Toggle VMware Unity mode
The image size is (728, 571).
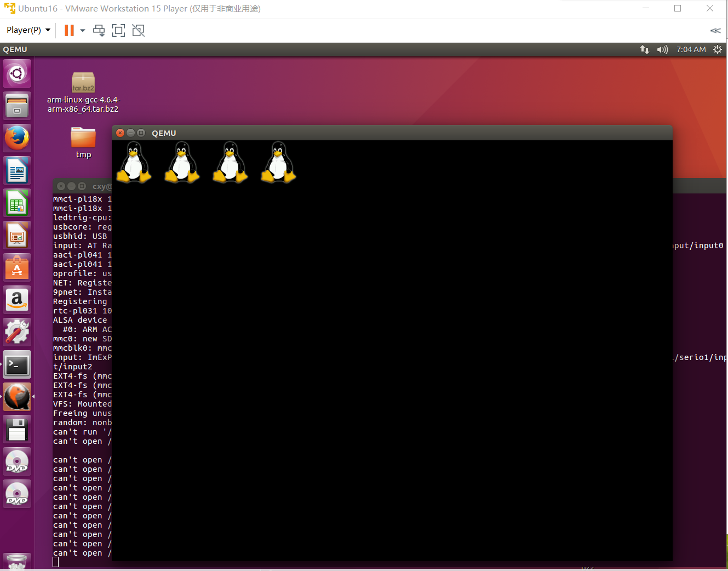[139, 30]
